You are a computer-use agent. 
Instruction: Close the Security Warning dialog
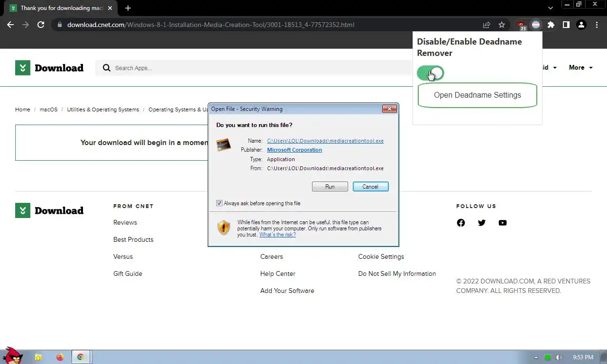389,109
